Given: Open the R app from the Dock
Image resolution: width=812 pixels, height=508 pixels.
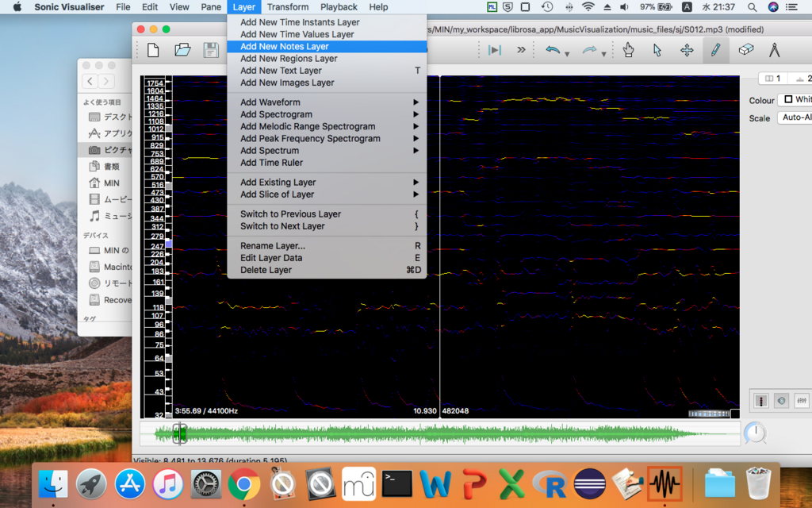Looking at the screenshot, I should point(551,484).
